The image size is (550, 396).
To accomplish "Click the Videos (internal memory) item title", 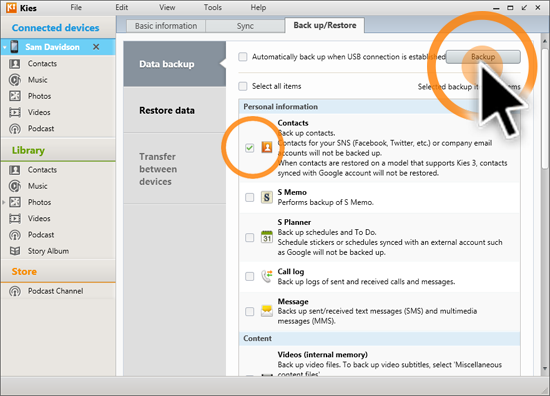I will click(322, 354).
